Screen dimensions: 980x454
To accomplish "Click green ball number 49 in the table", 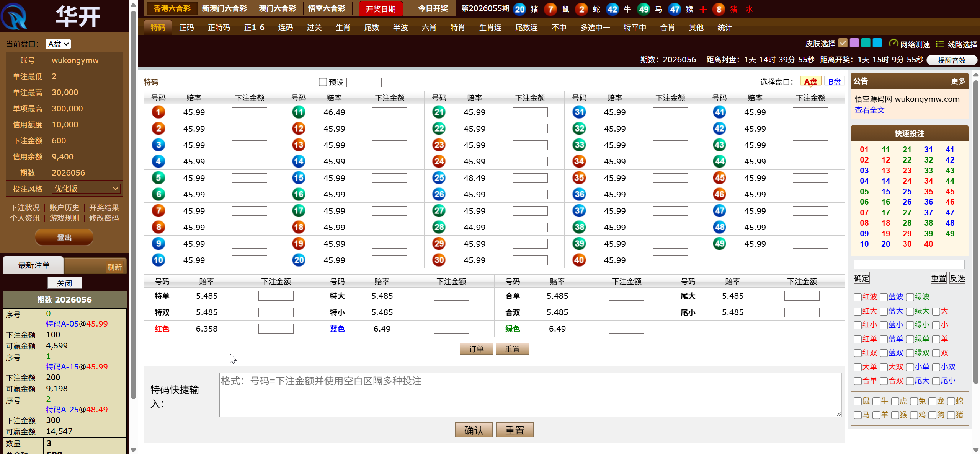I will tap(719, 244).
